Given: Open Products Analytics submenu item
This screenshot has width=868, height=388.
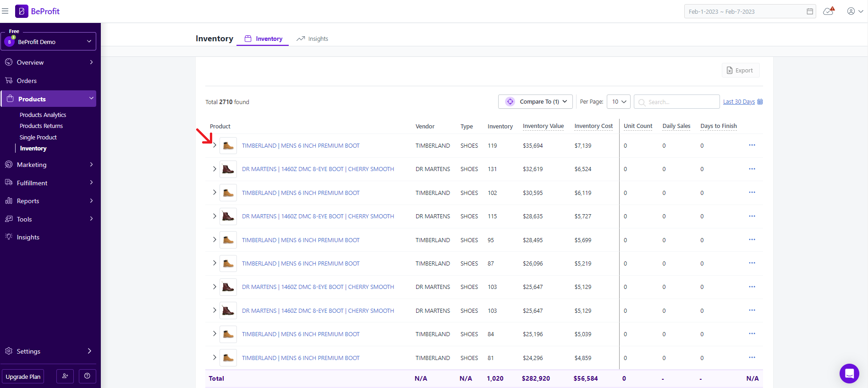Looking at the screenshot, I should (43, 115).
